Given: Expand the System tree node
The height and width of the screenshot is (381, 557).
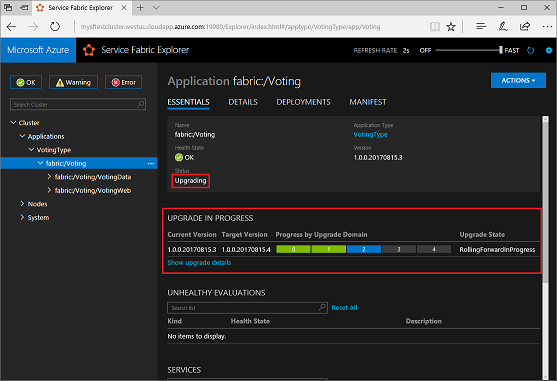Looking at the screenshot, I should [x=22, y=217].
